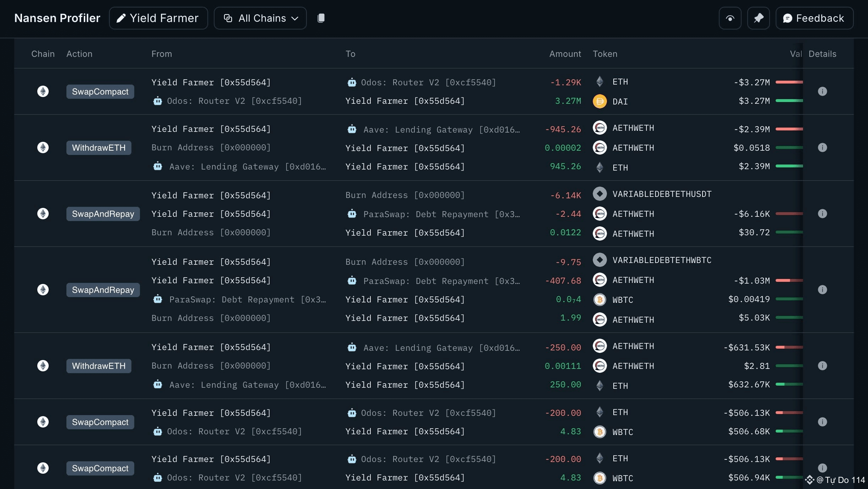Click the WBTC icon in $506.68K row
This screenshot has height=489, width=868.
pos(600,432)
